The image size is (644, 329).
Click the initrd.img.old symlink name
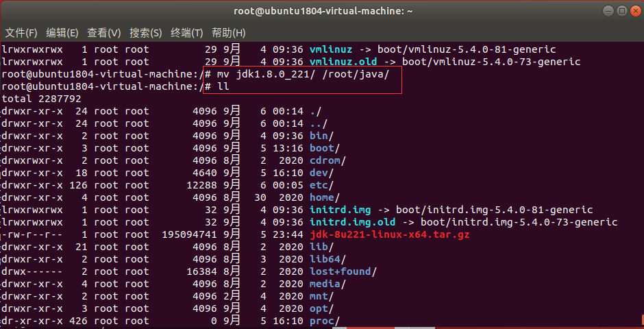(352, 222)
